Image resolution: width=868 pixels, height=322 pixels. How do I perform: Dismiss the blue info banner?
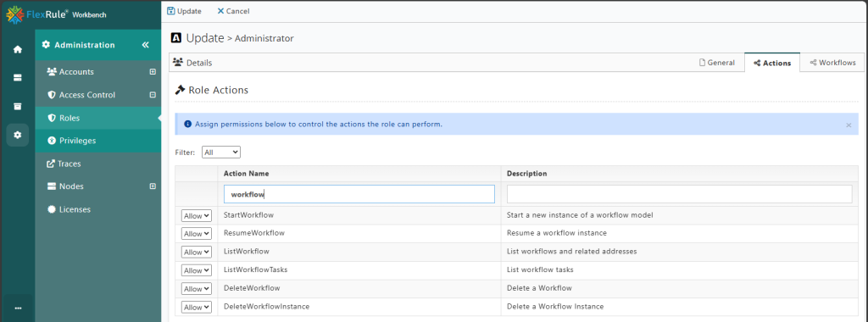[849, 125]
